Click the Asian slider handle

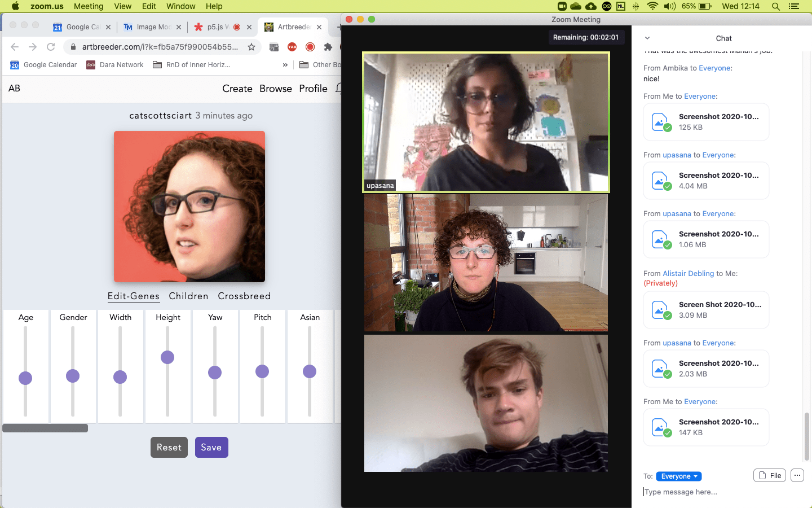pyautogui.click(x=310, y=371)
